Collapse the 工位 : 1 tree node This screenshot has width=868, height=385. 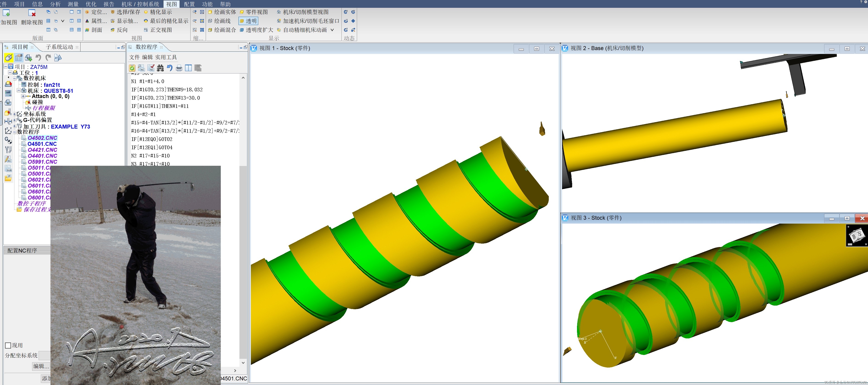coord(10,72)
